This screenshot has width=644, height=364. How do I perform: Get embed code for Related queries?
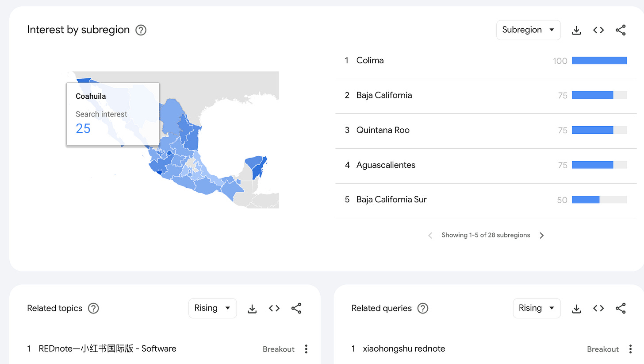598,308
